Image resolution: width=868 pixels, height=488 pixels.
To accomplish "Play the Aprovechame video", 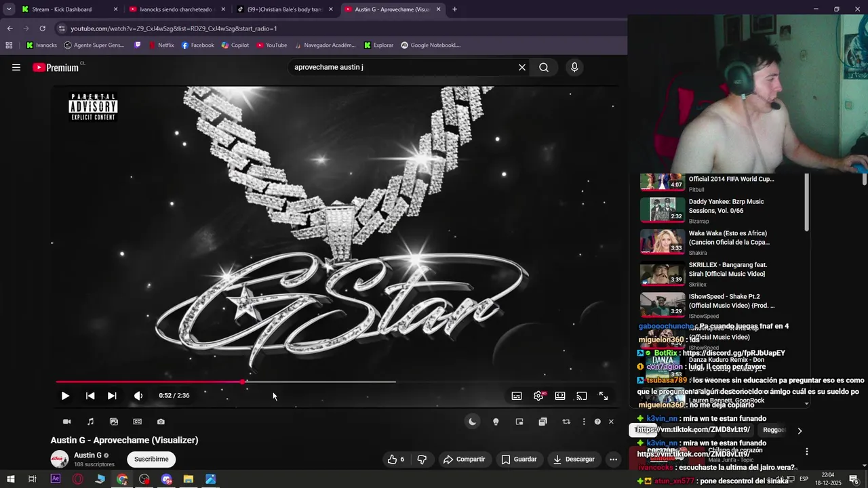I will 65,396.
